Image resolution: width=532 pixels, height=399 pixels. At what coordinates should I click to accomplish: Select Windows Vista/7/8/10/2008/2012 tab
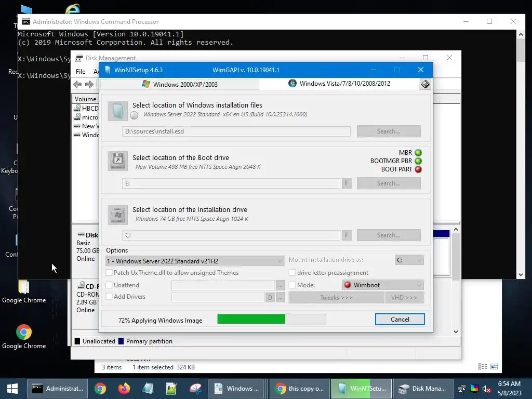coord(339,84)
